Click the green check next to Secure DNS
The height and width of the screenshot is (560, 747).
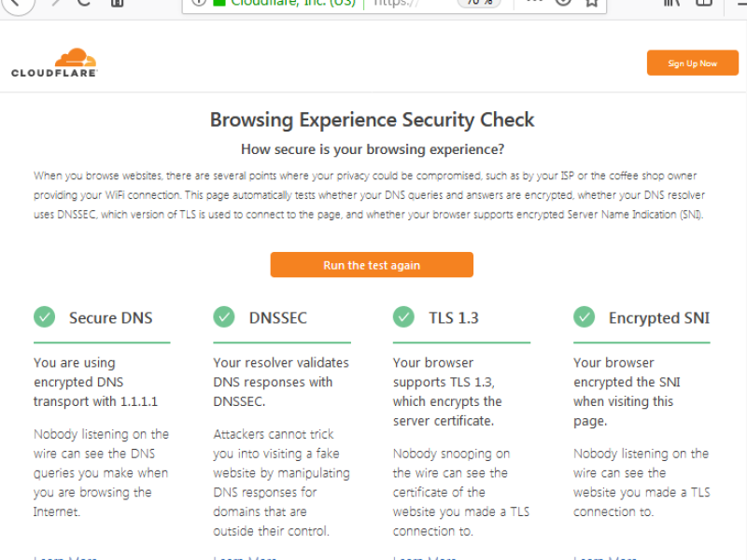click(44, 316)
